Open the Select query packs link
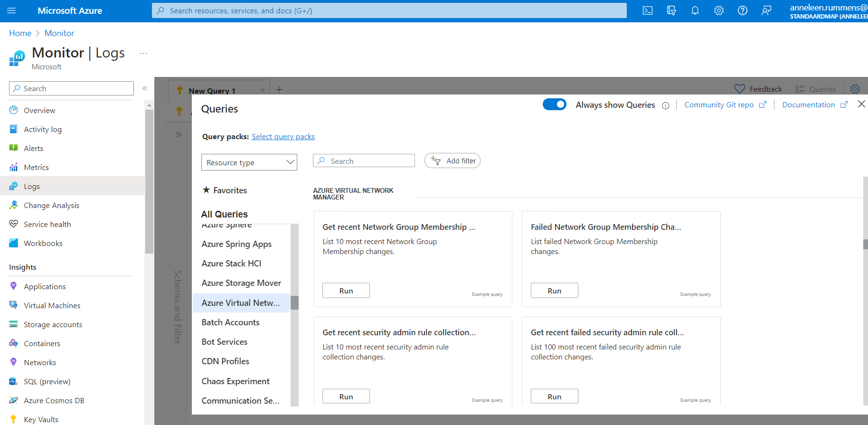This screenshot has width=868, height=425. pyautogui.click(x=283, y=137)
